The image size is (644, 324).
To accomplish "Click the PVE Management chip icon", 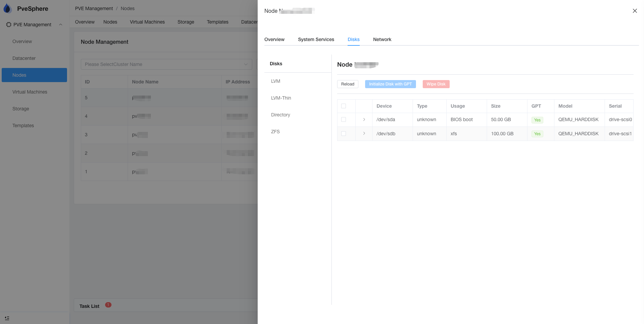I will (x=9, y=25).
